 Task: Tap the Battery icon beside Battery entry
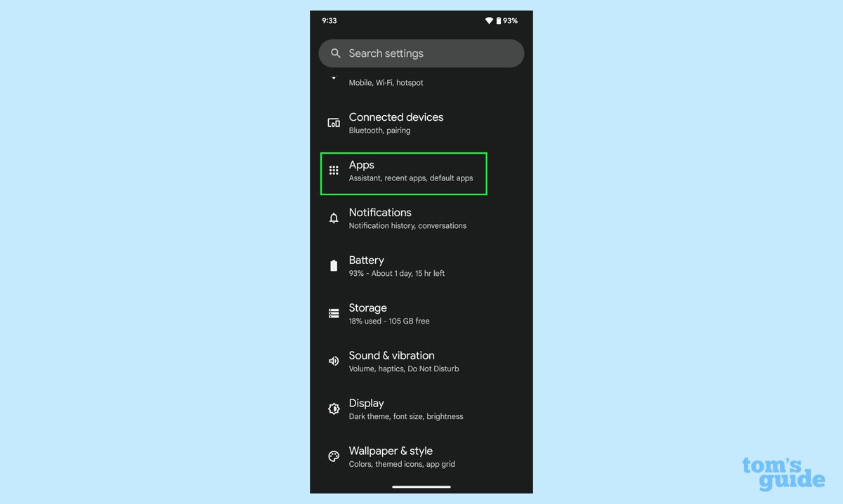(334, 265)
